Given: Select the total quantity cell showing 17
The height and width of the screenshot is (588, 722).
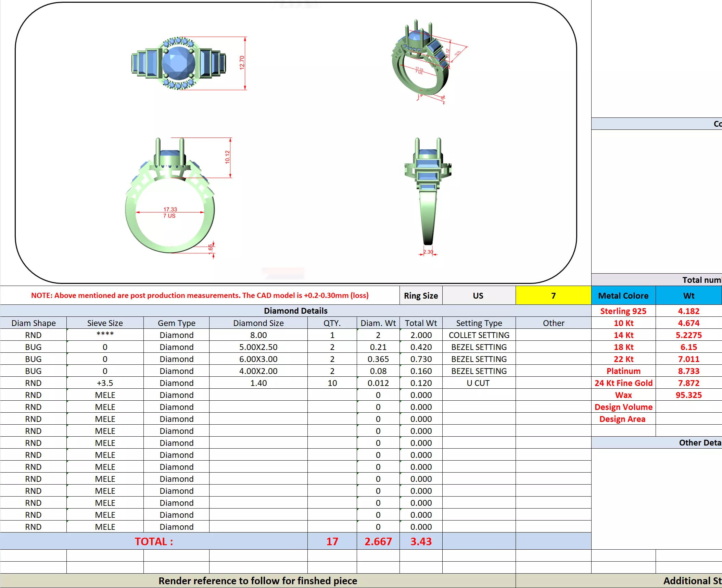Looking at the screenshot, I should (332, 541).
